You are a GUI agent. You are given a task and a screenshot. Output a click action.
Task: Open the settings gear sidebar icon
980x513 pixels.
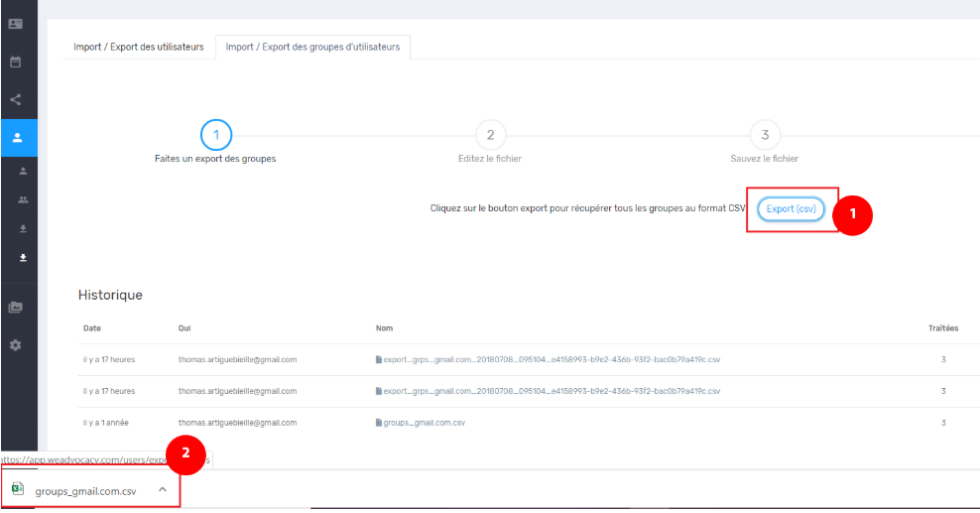[x=16, y=345]
